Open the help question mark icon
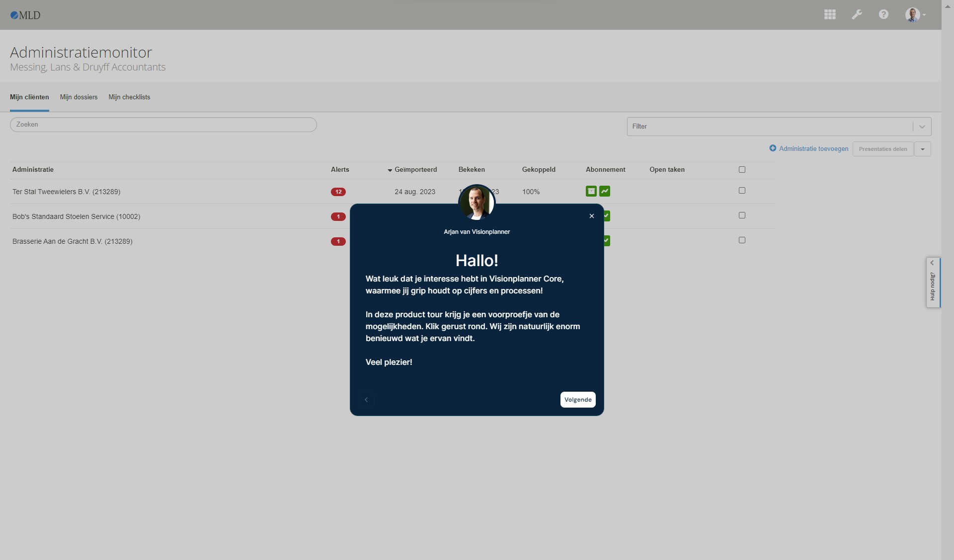Image resolution: width=954 pixels, height=560 pixels. 883,14
